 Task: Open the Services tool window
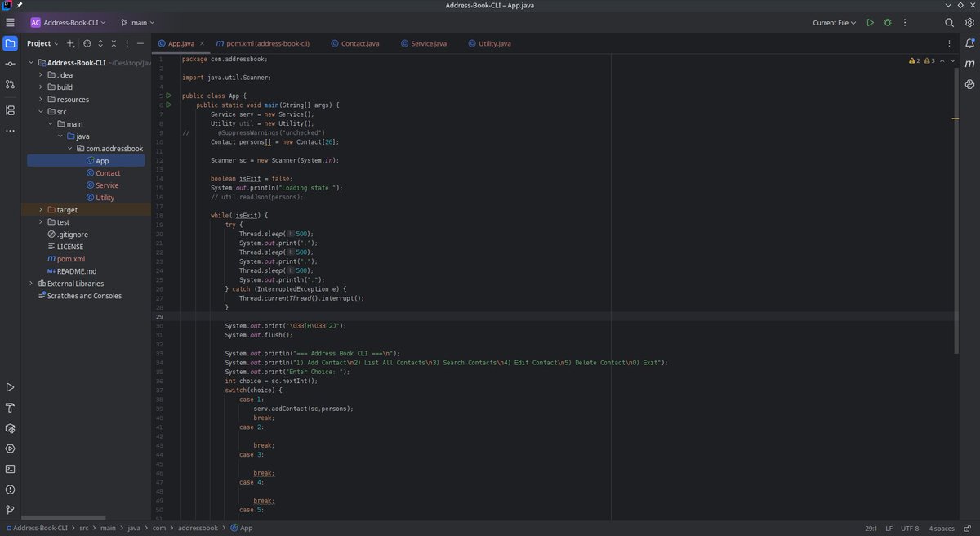10,449
